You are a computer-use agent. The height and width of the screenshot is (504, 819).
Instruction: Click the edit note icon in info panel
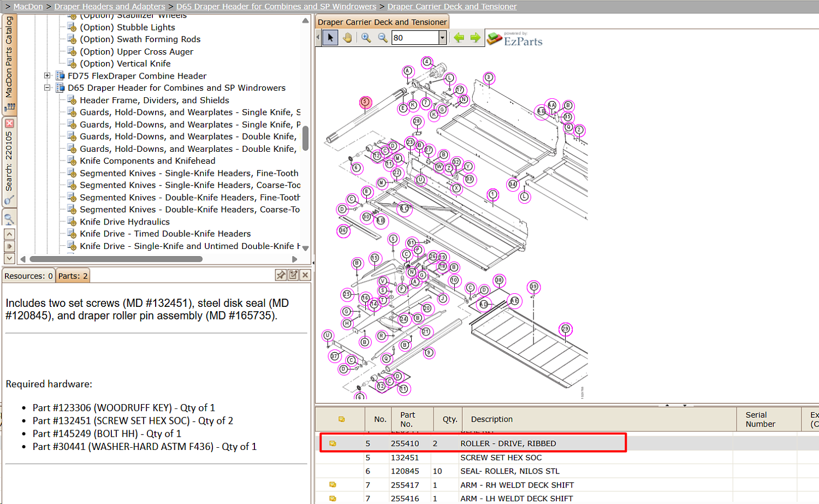click(293, 275)
